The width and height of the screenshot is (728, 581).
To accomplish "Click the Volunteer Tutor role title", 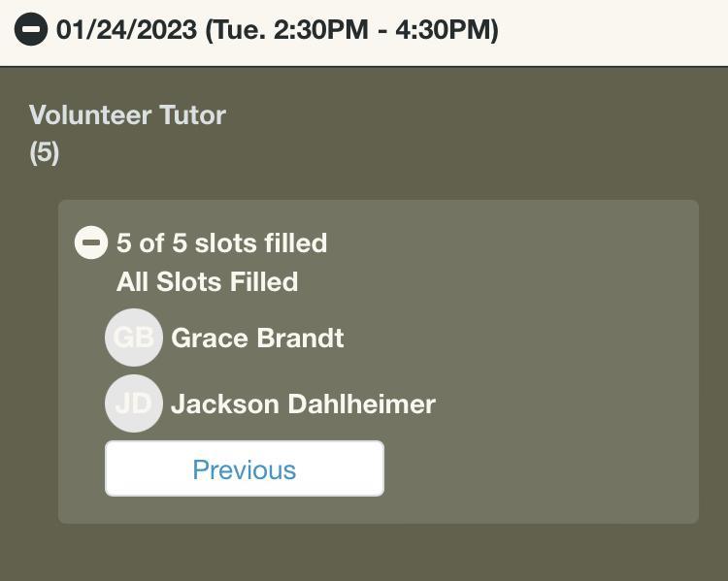I will (x=127, y=114).
